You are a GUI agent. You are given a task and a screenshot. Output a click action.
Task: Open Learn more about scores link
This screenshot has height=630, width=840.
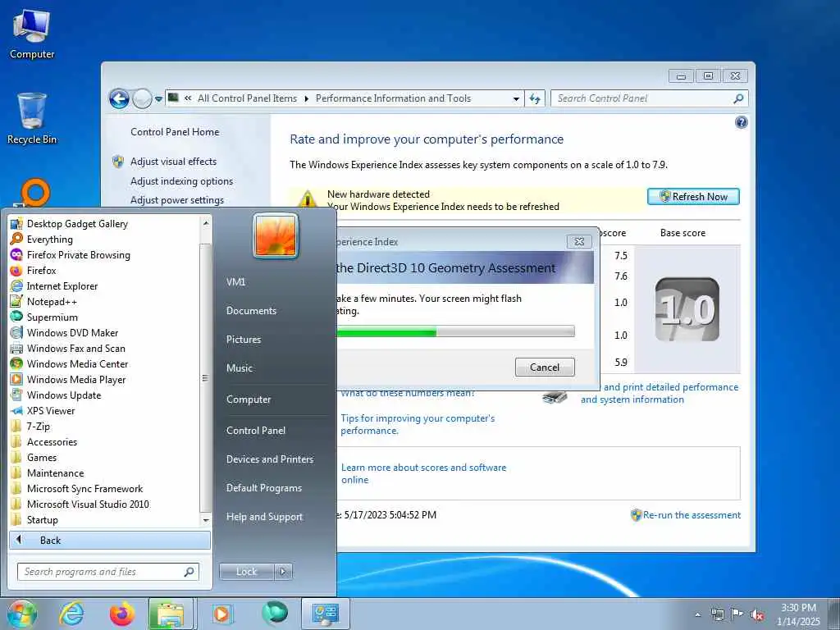point(424,473)
